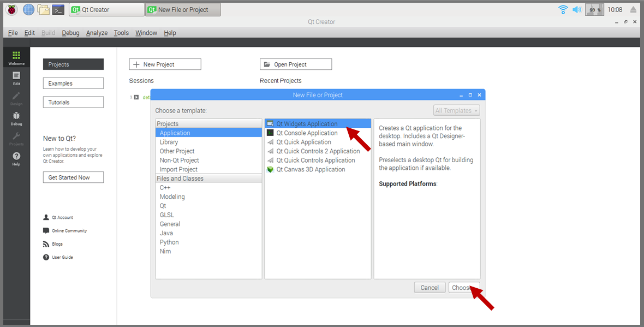Select Qt Canvas 3D Application template
Viewport: 644px width, 327px height.
point(318,169)
